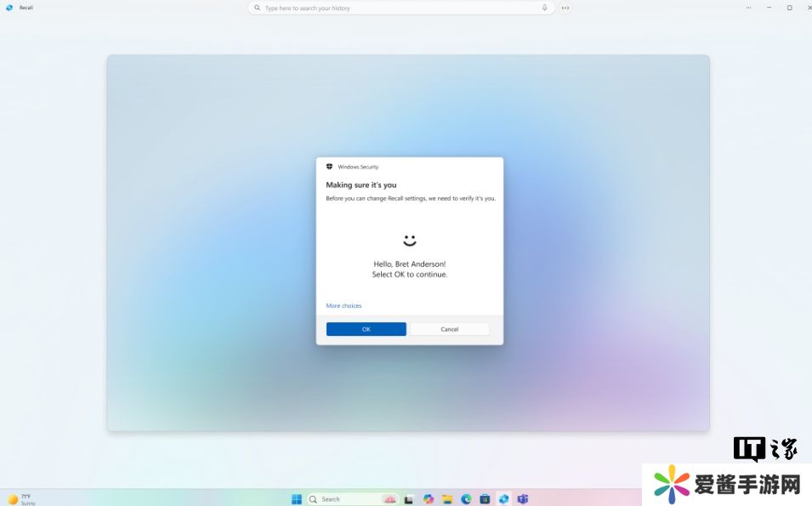
Task: Open File Explorer from the taskbar
Action: [x=447, y=499]
